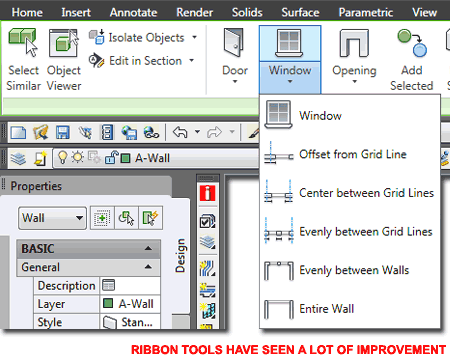Screen dimensions: 450x360
Task: Toggle the layer lock padlock icon
Action: (x=111, y=157)
